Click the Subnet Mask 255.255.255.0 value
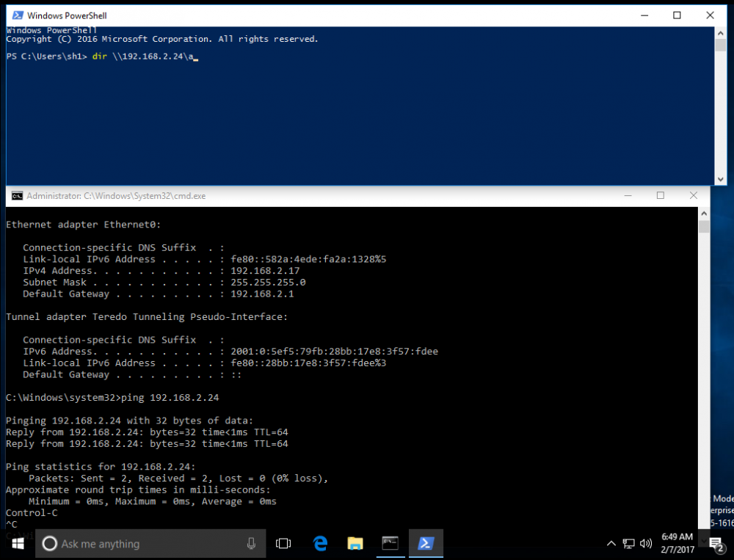This screenshot has width=734, height=560. pos(268,283)
